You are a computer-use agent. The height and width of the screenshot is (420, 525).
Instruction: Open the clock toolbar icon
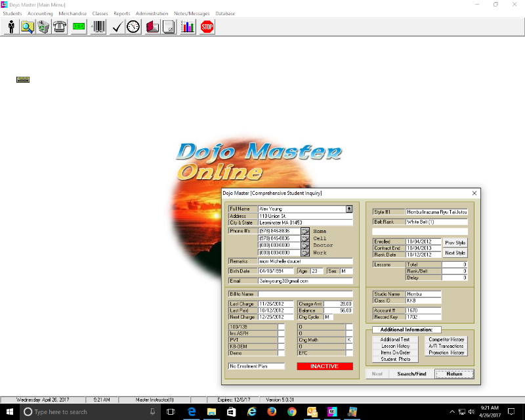click(x=133, y=27)
